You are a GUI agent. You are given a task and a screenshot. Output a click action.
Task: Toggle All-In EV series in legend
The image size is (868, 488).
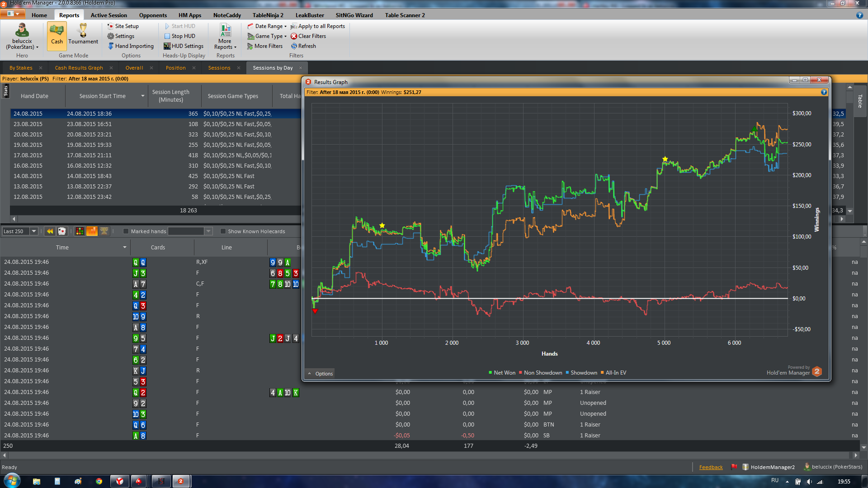click(613, 373)
